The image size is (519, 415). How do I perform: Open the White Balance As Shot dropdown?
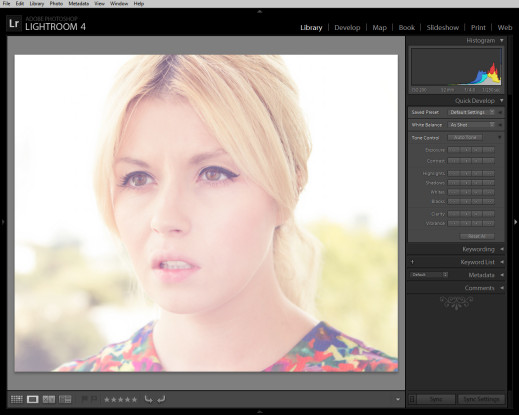pyautogui.click(x=471, y=125)
